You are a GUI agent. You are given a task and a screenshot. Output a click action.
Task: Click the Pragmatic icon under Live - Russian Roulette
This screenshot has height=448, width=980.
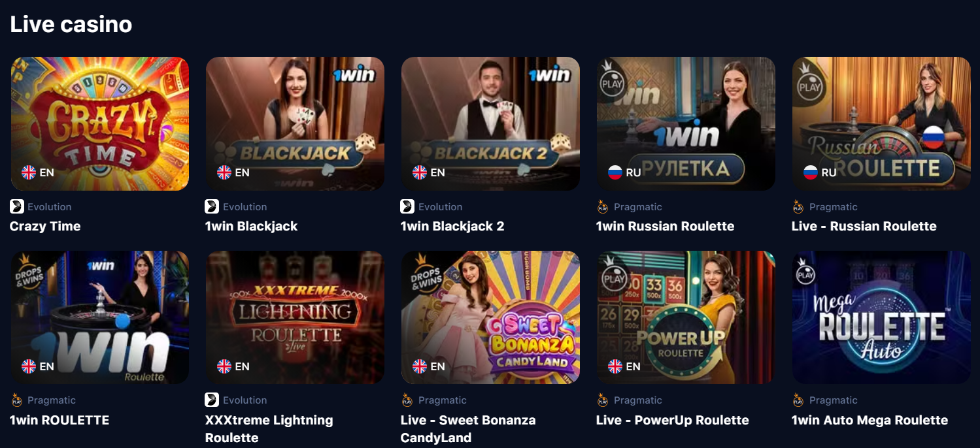pos(798,207)
